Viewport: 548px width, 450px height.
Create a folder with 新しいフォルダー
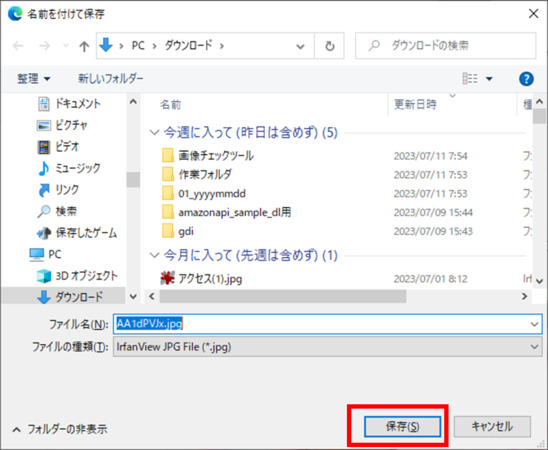click(x=110, y=79)
